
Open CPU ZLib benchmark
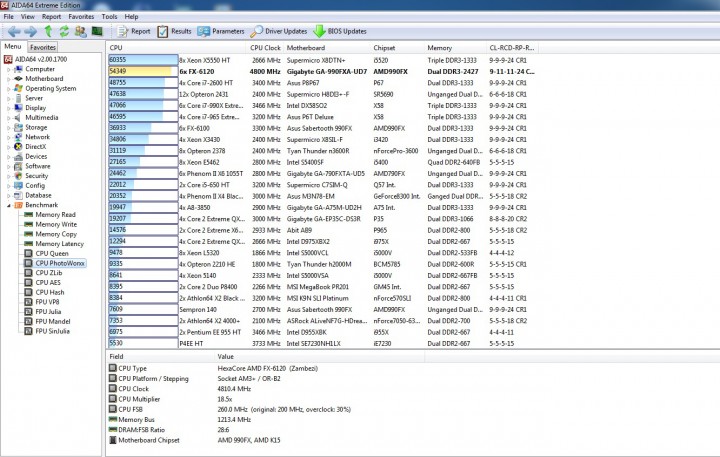point(49,273)
